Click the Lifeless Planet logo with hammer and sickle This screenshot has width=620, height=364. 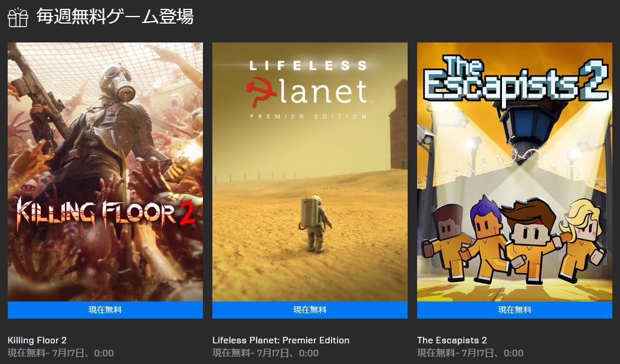coord(309,90)
